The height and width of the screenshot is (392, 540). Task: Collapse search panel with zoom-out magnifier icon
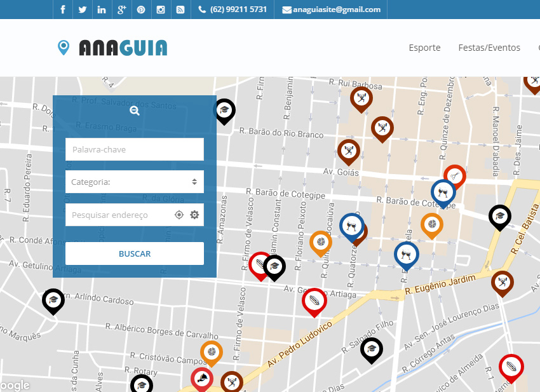click(x=135, y=111)
